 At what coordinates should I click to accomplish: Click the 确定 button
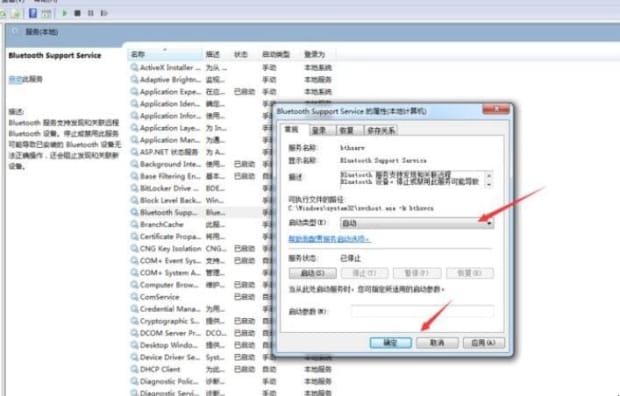(x=391, y=343)
